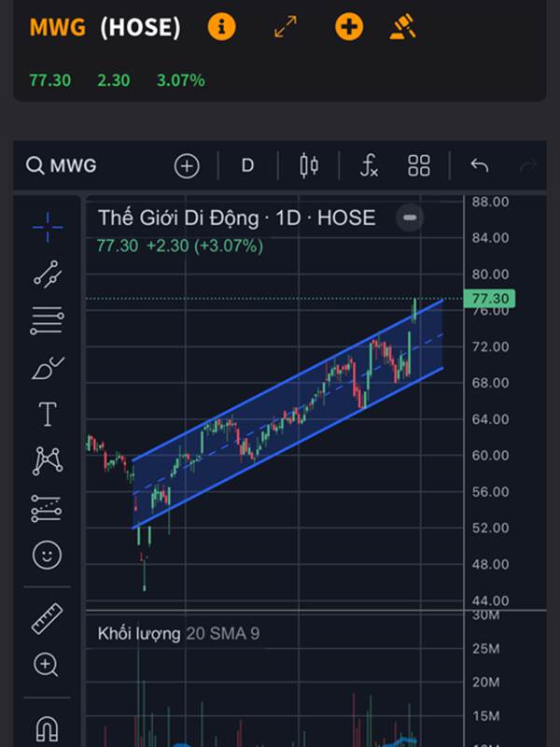Search symbol MWG in chart toolbar
Screen dimensions: 560x747
[x=62, y=166]
